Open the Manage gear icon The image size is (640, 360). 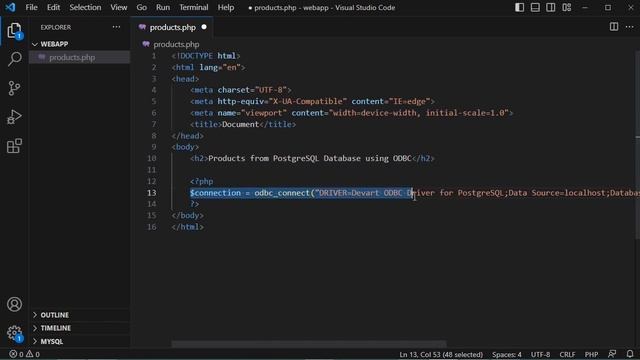(x=14, y=333)
